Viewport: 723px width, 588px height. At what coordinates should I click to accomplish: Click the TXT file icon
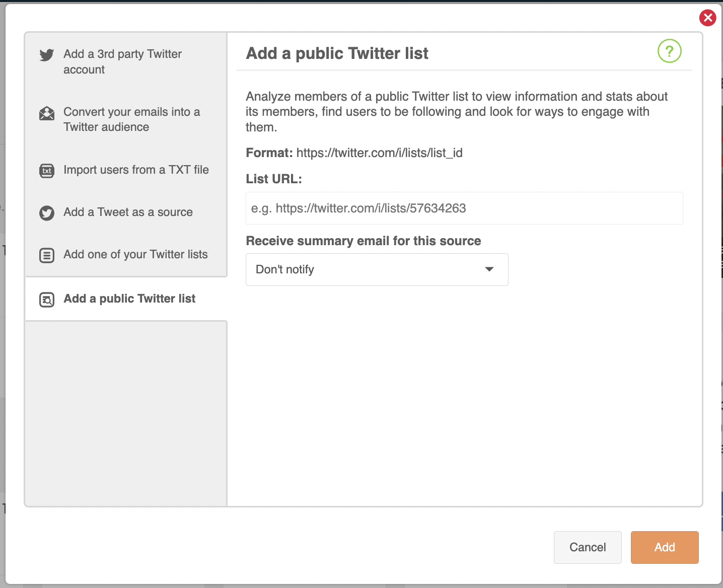[47, 171]
